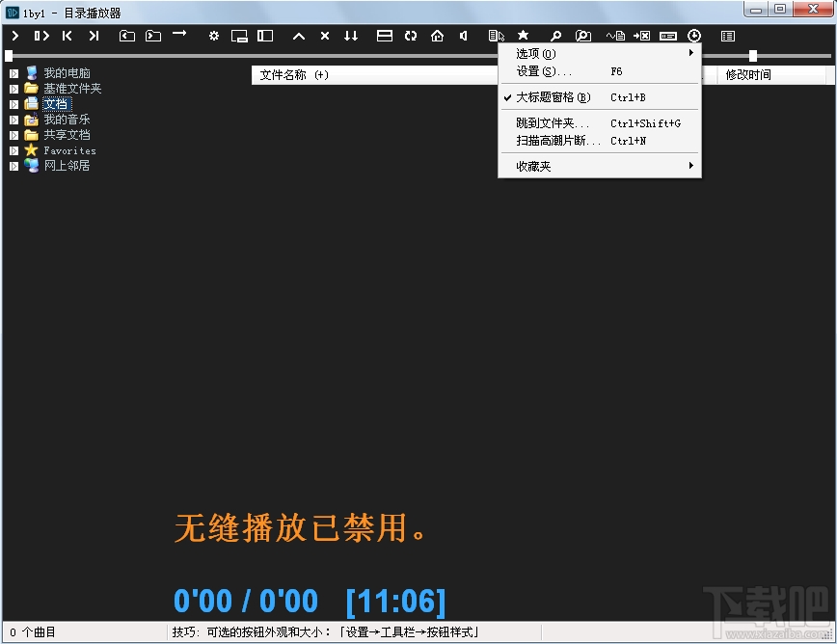Click the clock timer toolbar icon

pos(694,36)
